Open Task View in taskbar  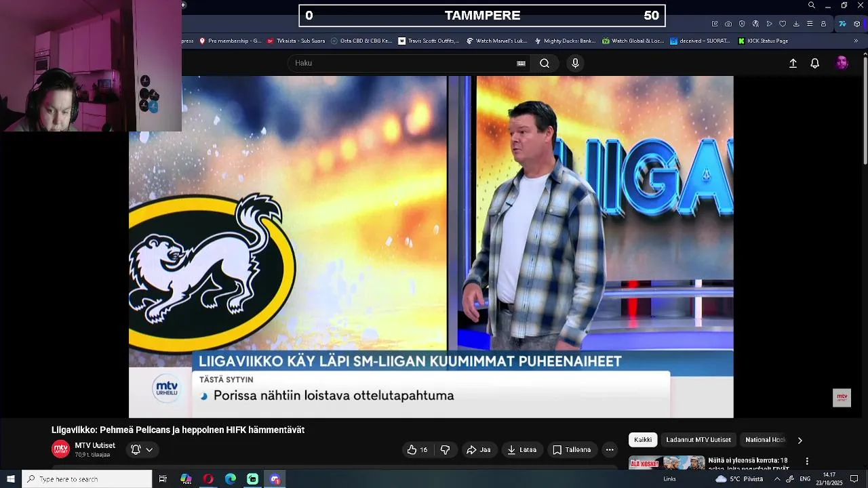(x=163, y=479)
